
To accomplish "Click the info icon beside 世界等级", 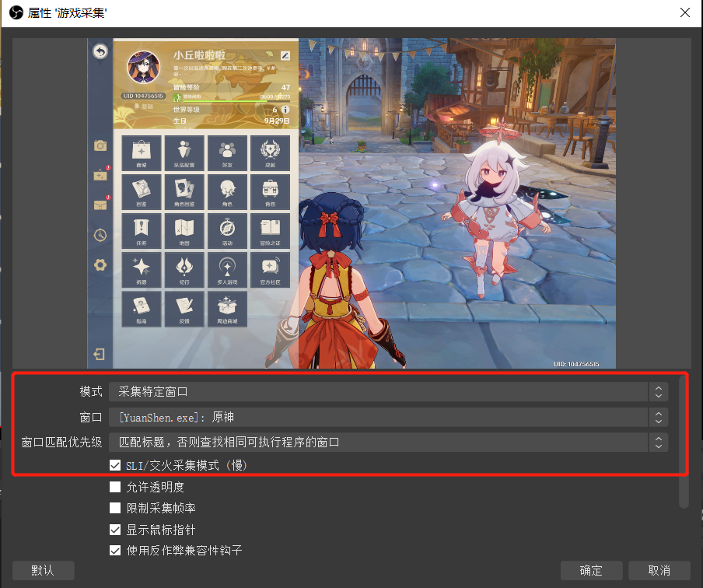I will [285, 110].
